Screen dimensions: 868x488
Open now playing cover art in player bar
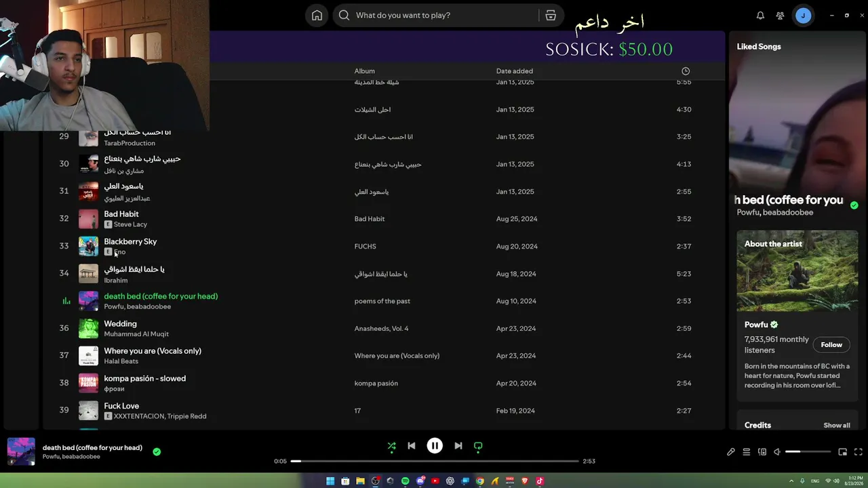(21, 451)
